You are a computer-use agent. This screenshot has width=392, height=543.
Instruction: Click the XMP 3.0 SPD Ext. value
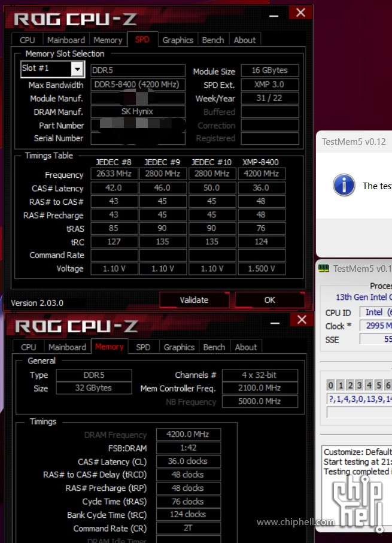pyautogui.click(x=270, y=84)
